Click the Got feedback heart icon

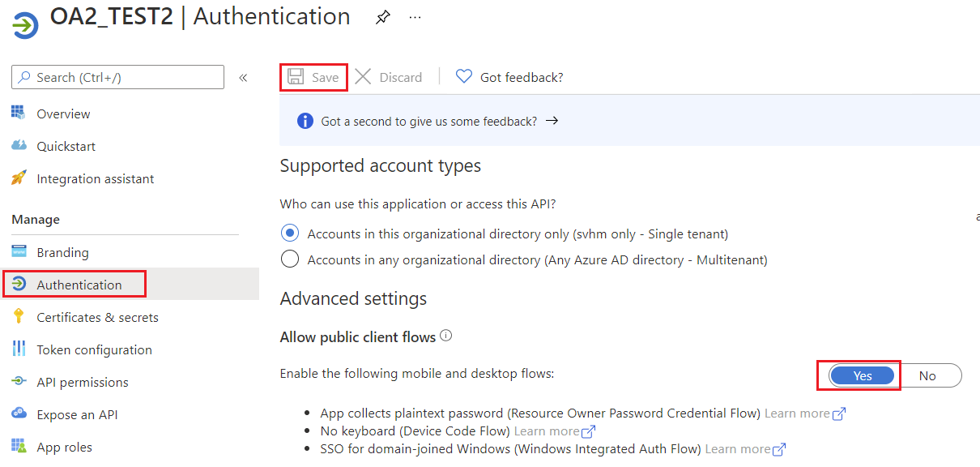coord(463,77)
